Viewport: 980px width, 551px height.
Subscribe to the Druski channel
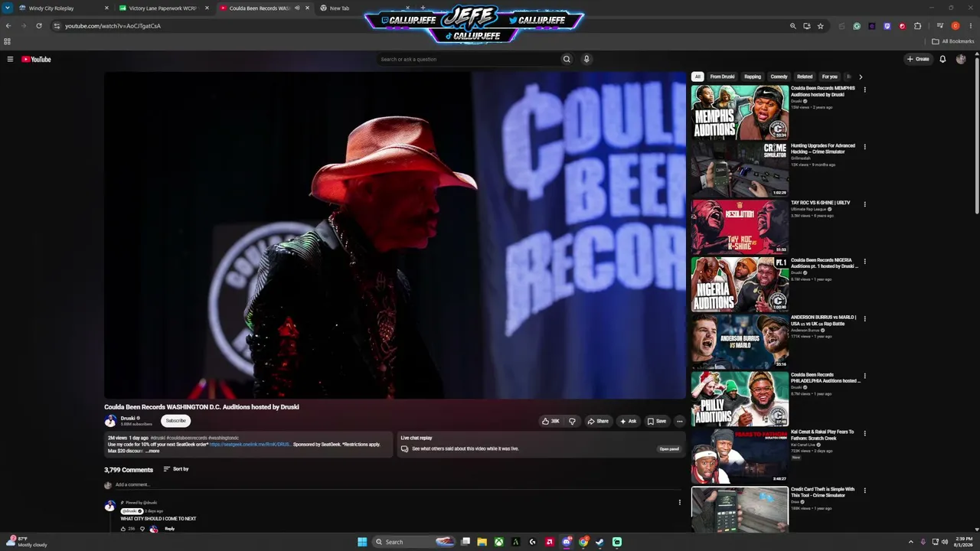click(x=175, y=421)
